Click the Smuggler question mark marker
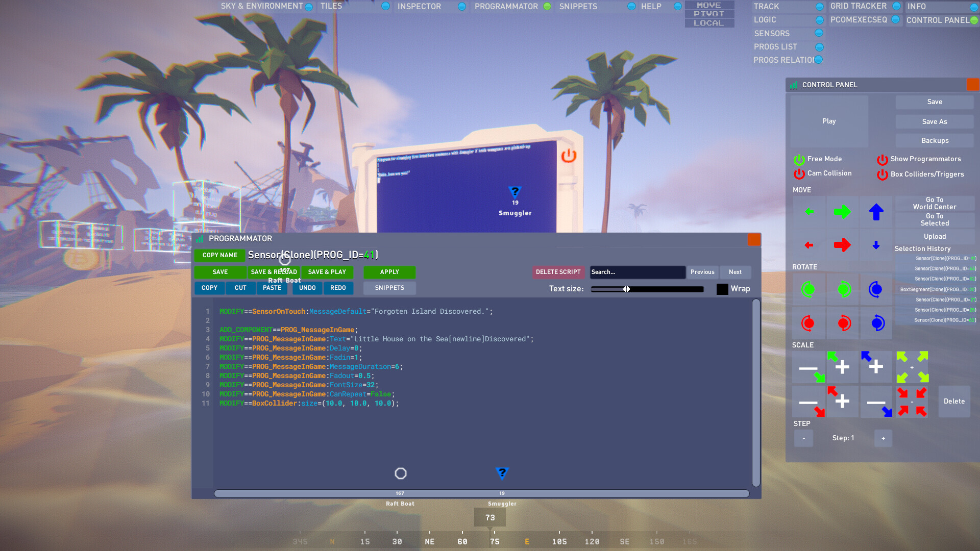Viewport: 980px width, 551px height. 514,193
